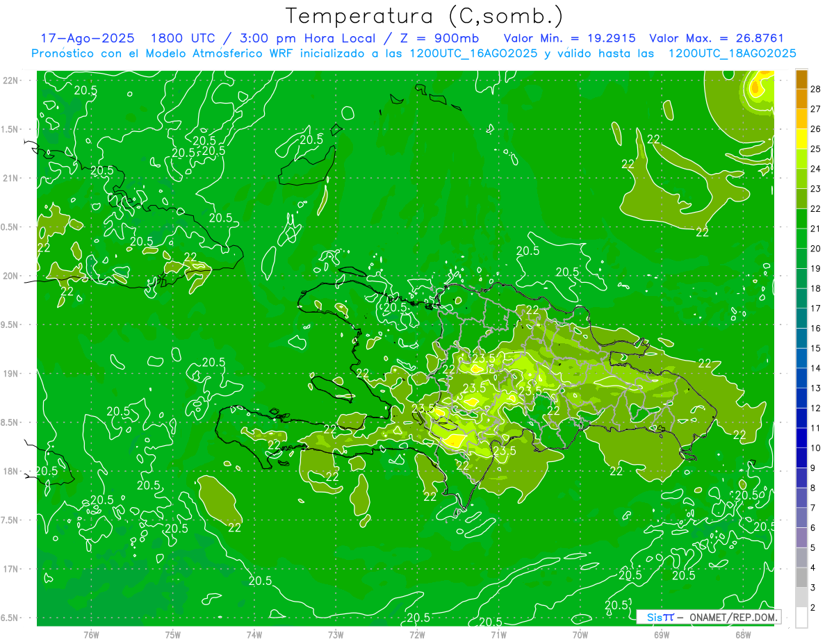Click the '74W' longitude axis label

click(254, 635)
